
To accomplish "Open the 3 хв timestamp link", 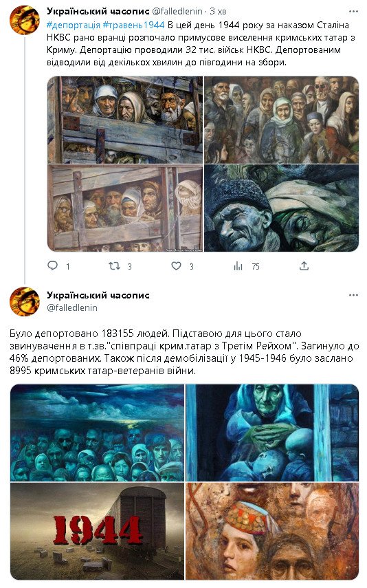I will (218, 11).
